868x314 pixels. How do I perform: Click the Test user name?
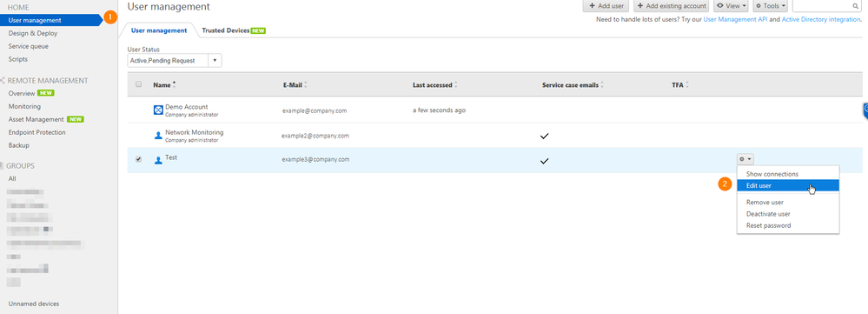(x=171, y=157)
